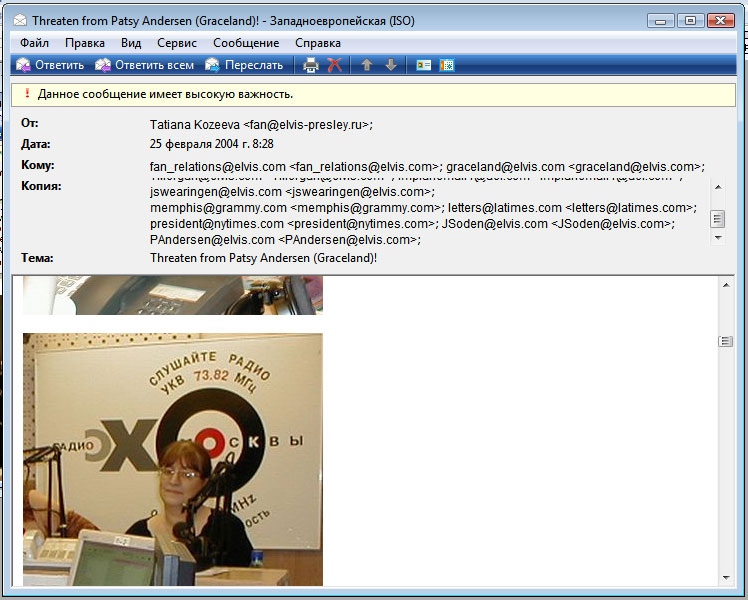Viewport: 748px width, 600px height.
Task: Open the contacts card icon in toolbar
Action: [423, 65]
